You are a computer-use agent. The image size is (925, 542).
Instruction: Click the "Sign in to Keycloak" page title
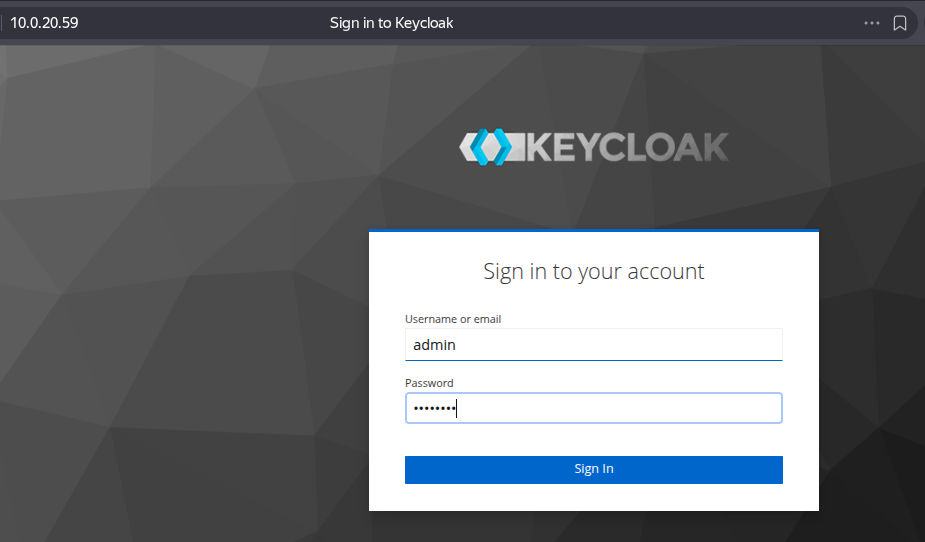point(391,23)
